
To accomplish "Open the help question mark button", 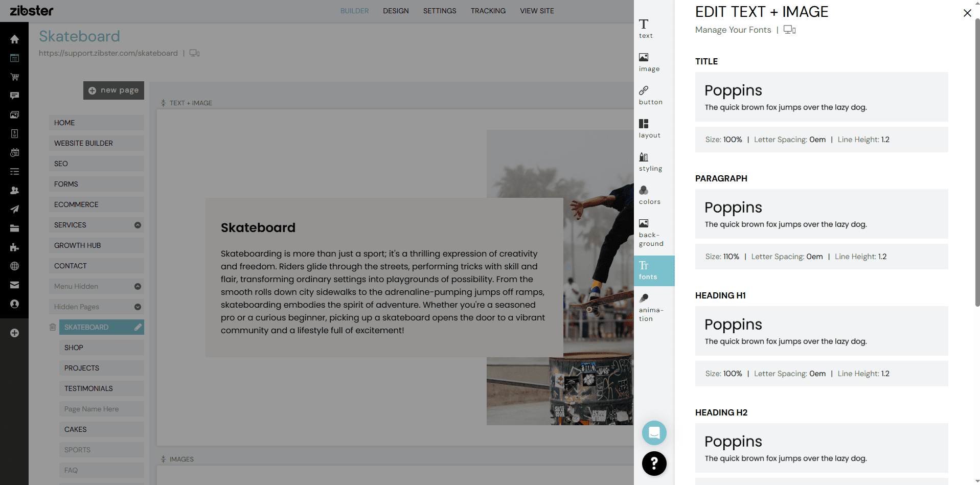I will pos(654,464).
